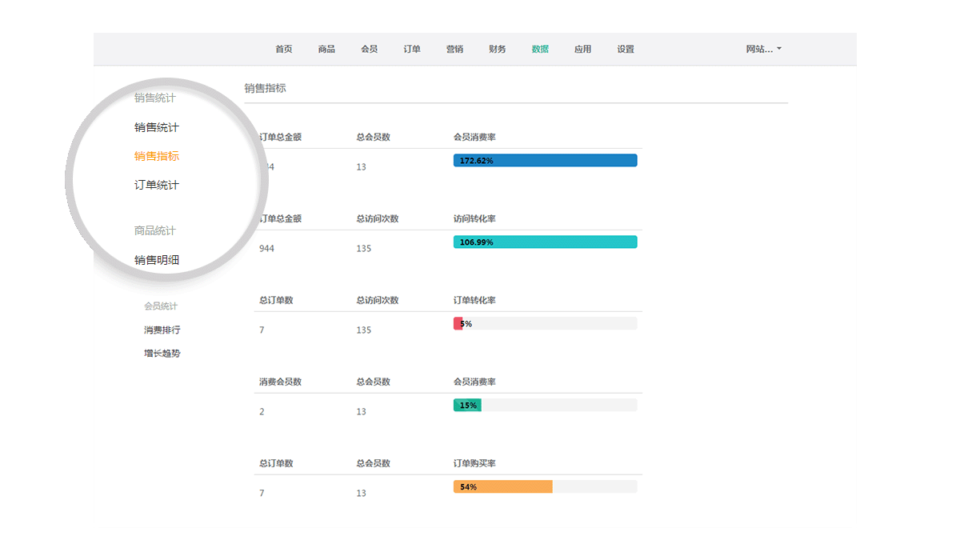Expand the 网站... dropdown

[763, 50]
